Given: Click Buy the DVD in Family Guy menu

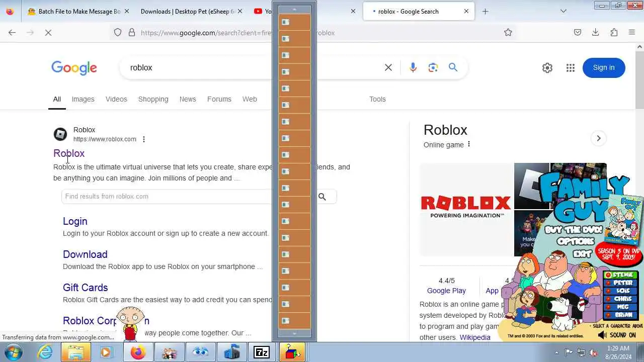Looking at the screenshot, I should (573, 230).
